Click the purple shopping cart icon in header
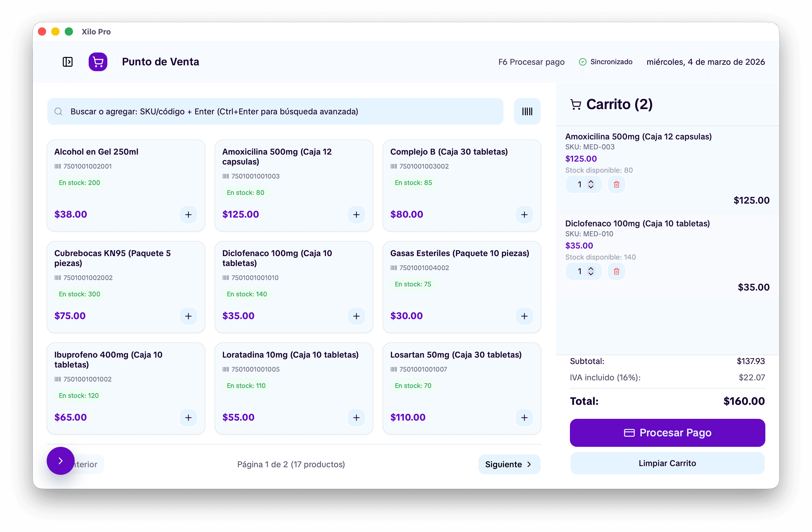The width and height of the screenshot is (812, 532). click(98, 62)
